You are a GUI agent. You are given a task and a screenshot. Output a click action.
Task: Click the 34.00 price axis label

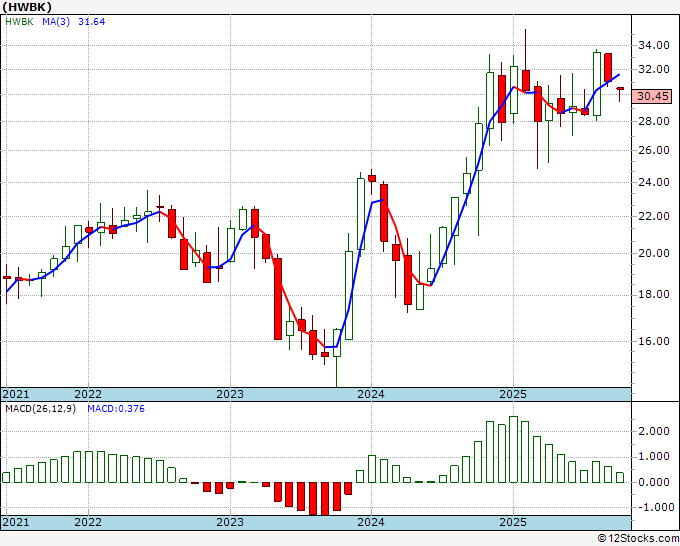653,45
